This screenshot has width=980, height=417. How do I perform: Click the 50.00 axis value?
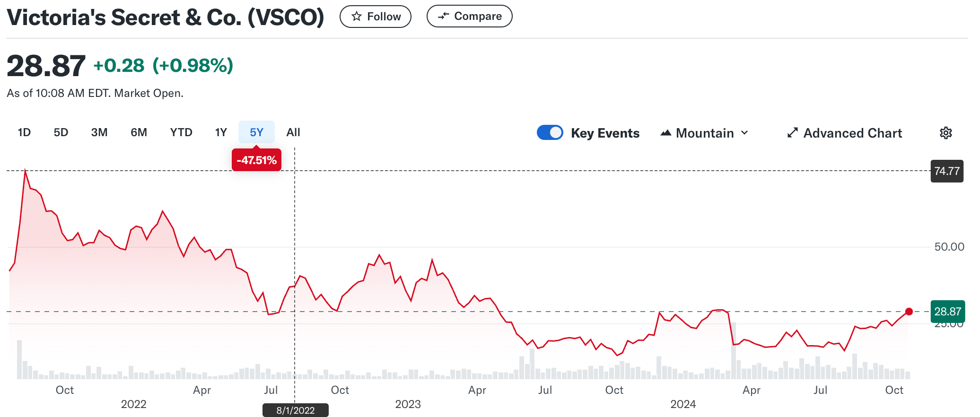point(949,247)
